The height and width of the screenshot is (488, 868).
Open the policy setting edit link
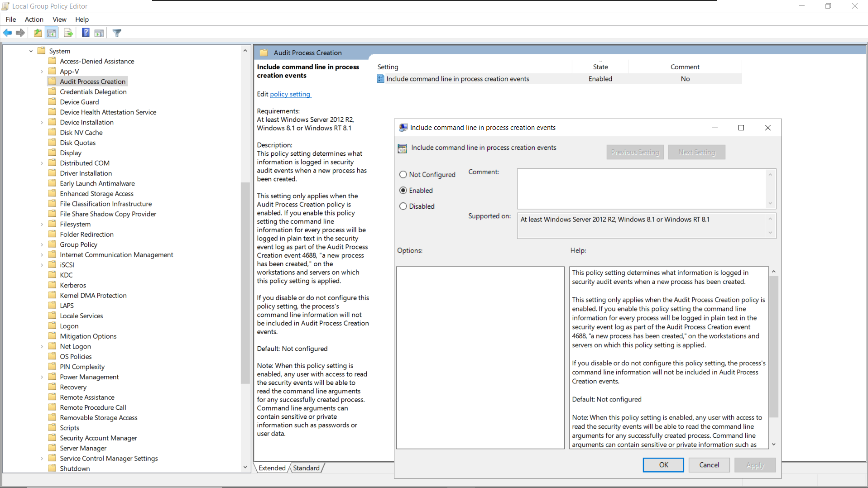pyautogui.click(x=290, y=94)
